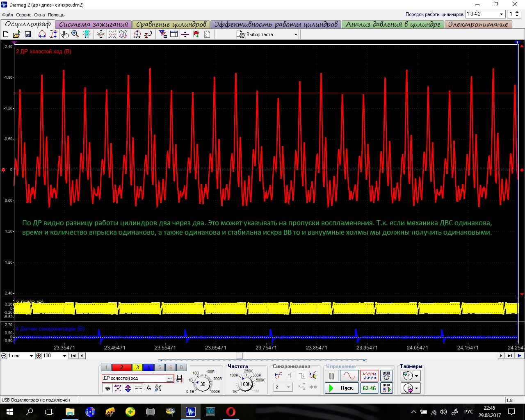Toggle channel 6 button
The height and width of the screenshot is (420, 525).
click(x=171, y=367)
